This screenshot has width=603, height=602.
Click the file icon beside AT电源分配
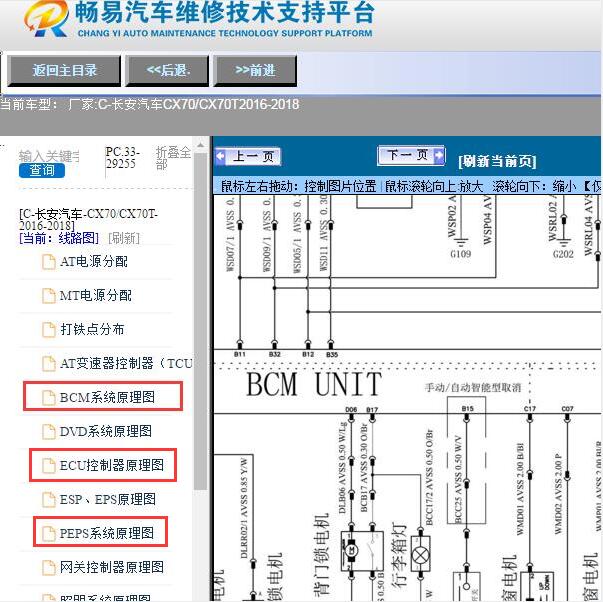click(48, 262)
